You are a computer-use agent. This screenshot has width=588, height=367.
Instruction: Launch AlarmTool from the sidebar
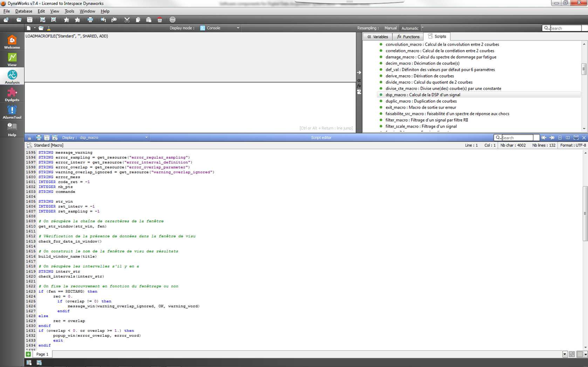(12, 112)
